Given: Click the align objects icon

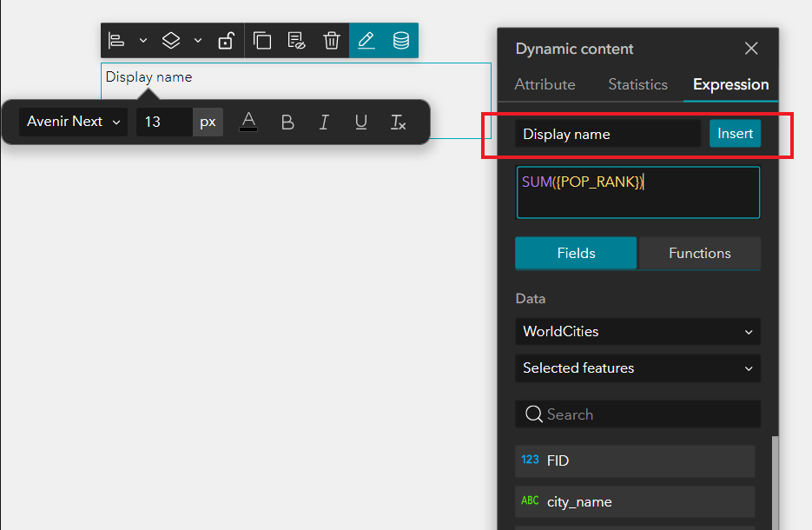Looking at the screenshot, I should (x=116, y=41).
